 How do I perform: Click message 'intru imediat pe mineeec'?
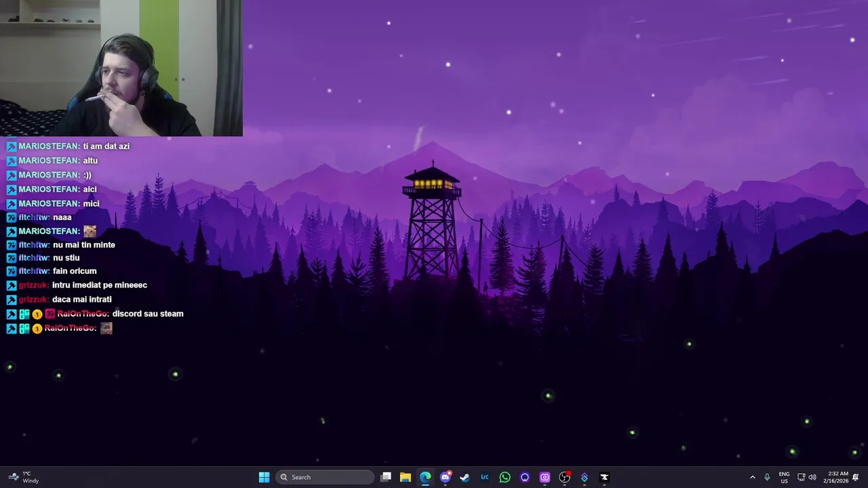(x=100, y=285)
